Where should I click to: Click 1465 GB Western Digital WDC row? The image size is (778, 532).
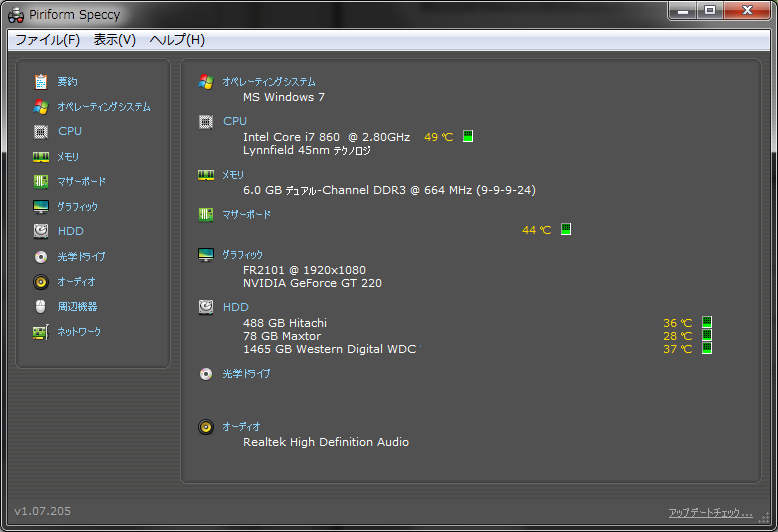(x=332, y=349)
